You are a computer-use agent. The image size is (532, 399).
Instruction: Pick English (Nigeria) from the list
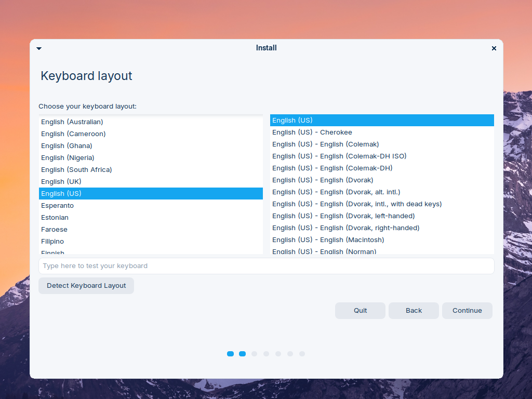tap(151, 158)
